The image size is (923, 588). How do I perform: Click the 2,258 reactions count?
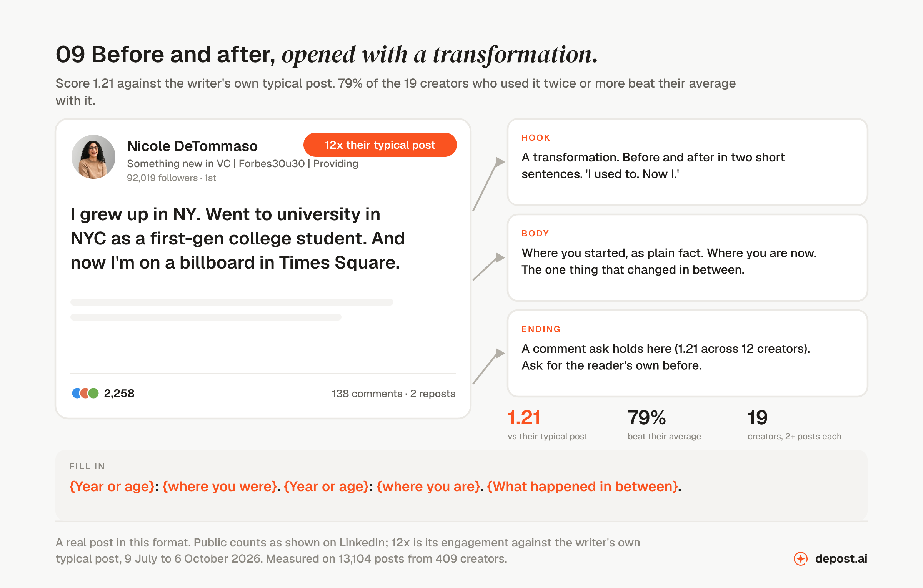pos(119,394)
